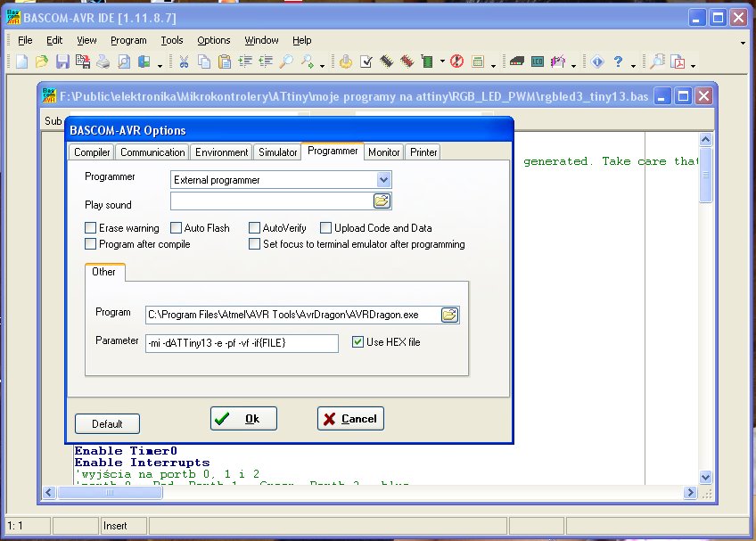Cancel the options dialog

pos(350,419)
